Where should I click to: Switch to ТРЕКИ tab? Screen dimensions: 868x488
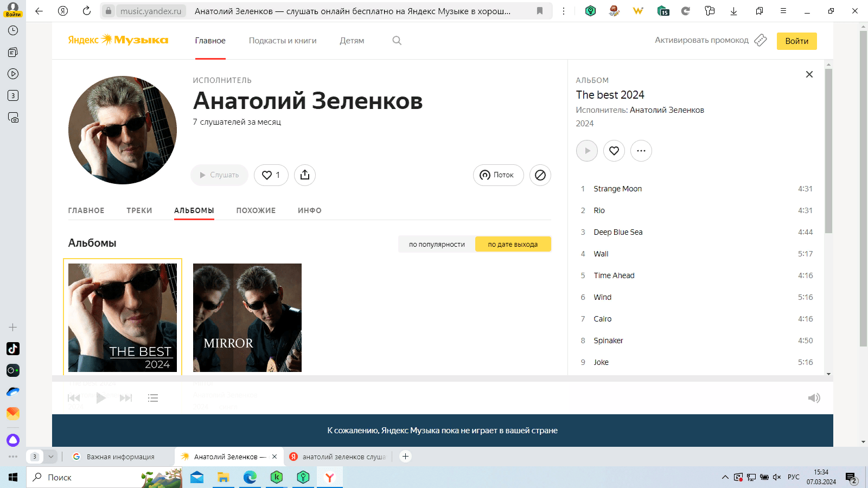139,210
